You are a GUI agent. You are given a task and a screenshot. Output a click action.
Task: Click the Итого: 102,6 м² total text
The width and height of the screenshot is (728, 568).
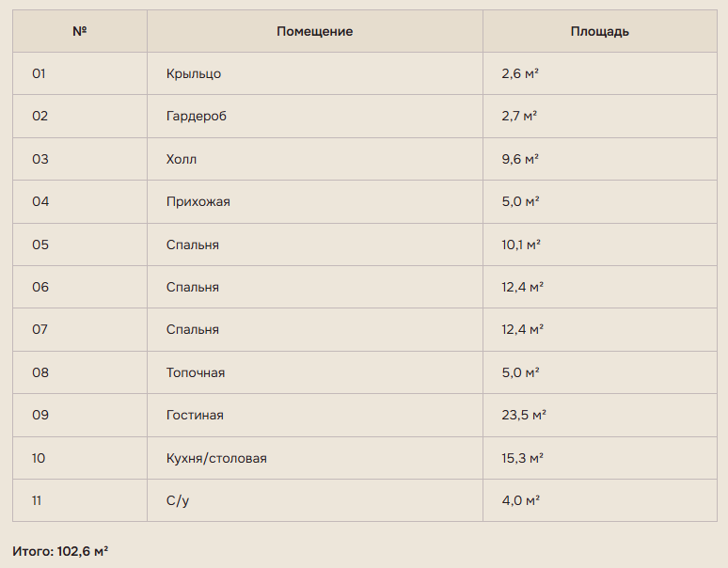pyautogui.click(x=60, y=551)
